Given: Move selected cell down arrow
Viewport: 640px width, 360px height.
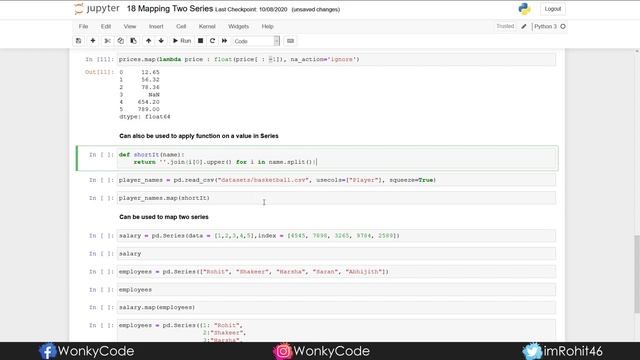Looking at the screenshot, I should (161, 41).
